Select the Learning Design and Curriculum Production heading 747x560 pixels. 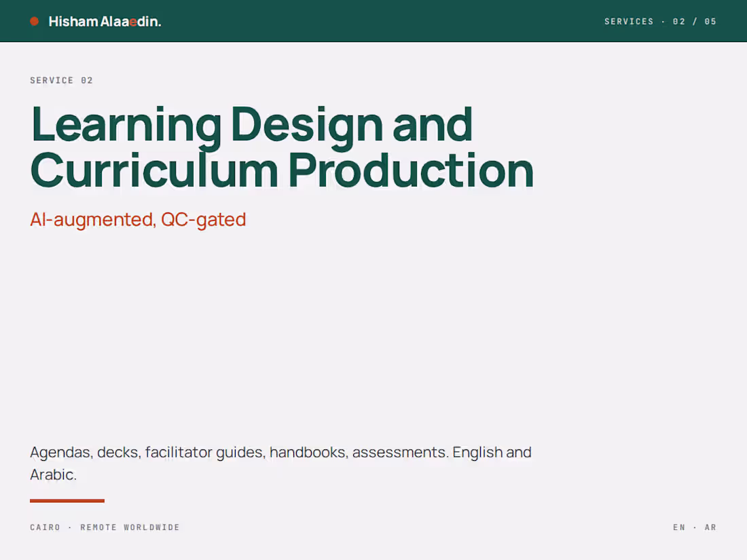[x=282, y=147]
